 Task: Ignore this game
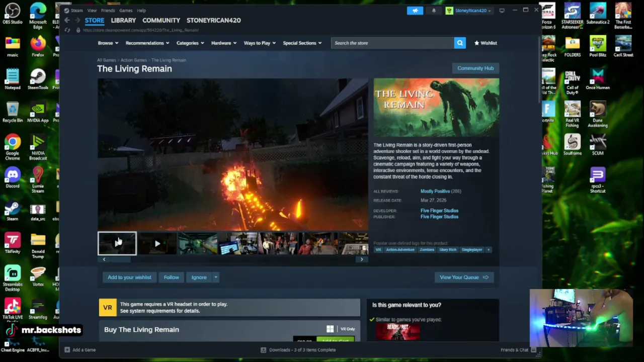click(x=199, y=277)
